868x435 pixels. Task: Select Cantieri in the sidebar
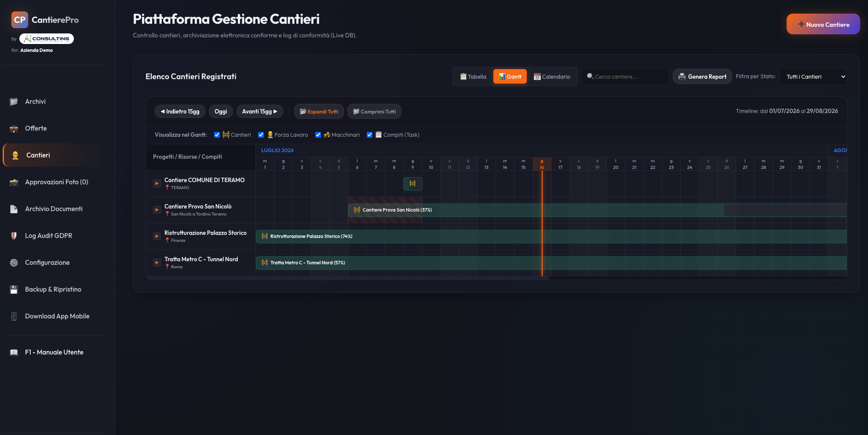tap(53, 155)
